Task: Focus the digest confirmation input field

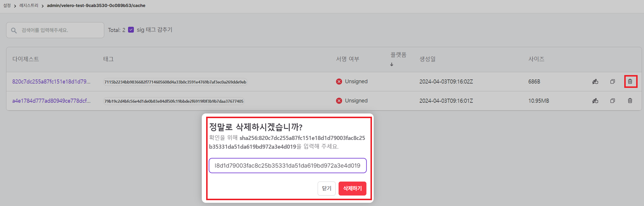Action: [288, 166]
